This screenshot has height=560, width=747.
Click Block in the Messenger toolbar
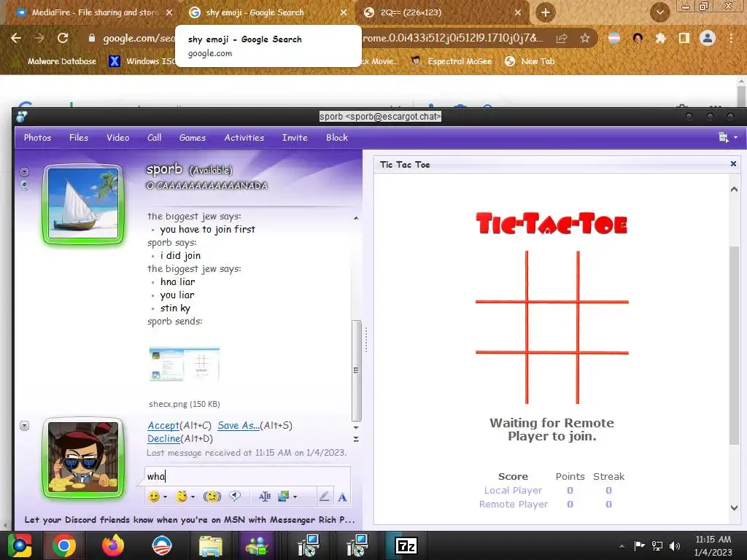(337, 138)
